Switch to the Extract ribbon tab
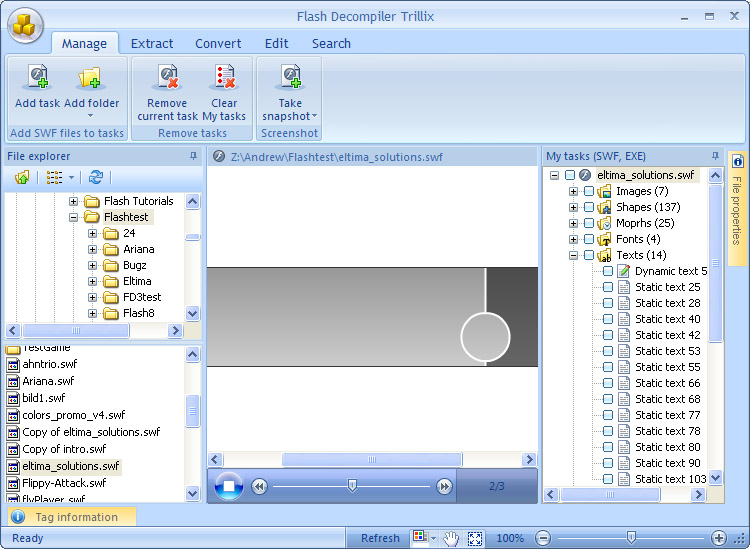The image size is (750, 549). pyautogui.click(x=152, y=43)
